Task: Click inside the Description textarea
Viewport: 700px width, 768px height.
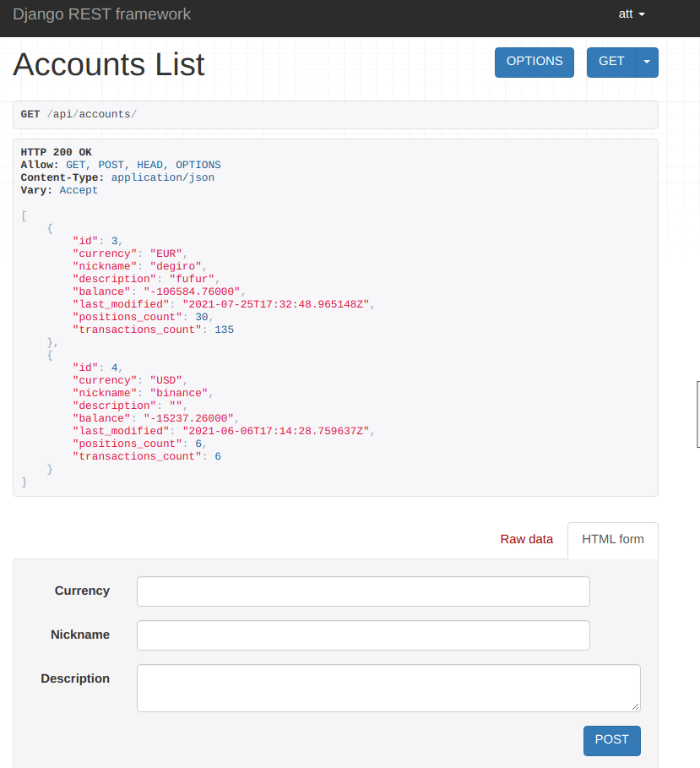Action: tap(388, 688)
